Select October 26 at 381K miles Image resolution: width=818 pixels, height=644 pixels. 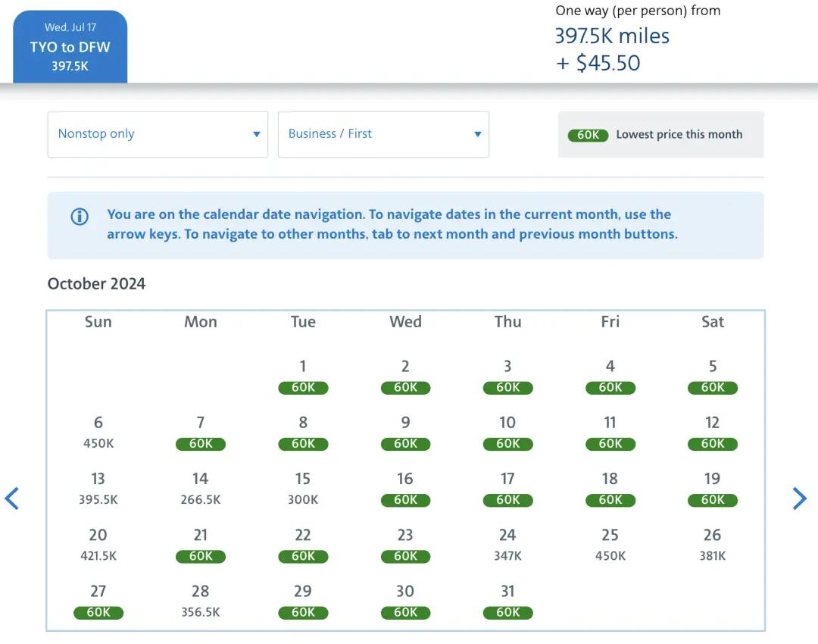click(713, 545)
